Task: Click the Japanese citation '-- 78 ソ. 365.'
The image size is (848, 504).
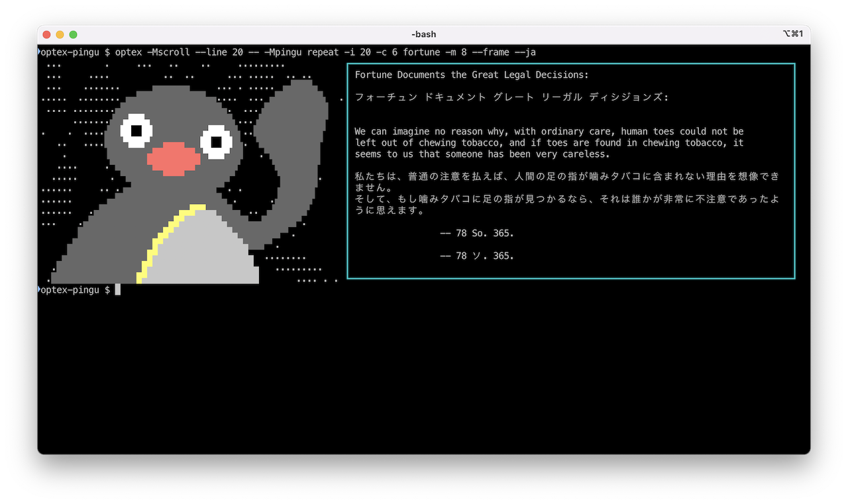Action: 477,256
